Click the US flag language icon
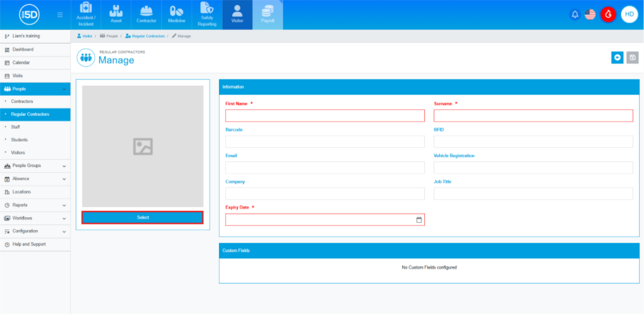This screenshot has height=315, width=644. 590,14
